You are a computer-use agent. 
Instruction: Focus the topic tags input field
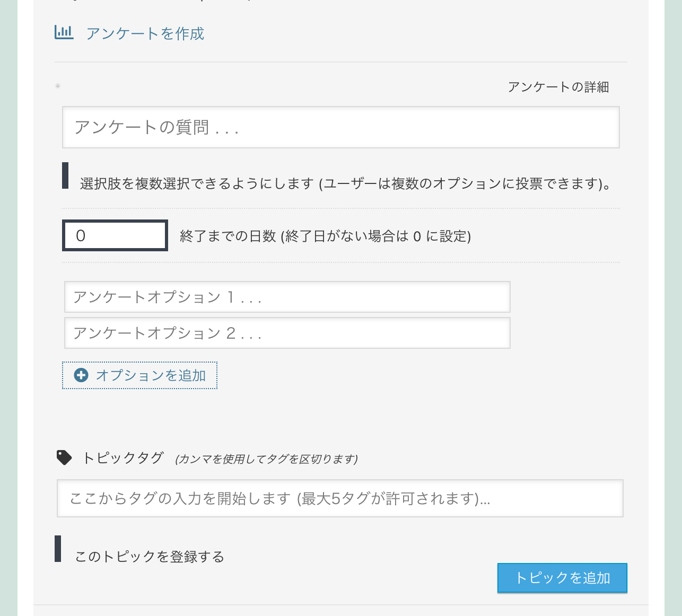click(340, 498)
